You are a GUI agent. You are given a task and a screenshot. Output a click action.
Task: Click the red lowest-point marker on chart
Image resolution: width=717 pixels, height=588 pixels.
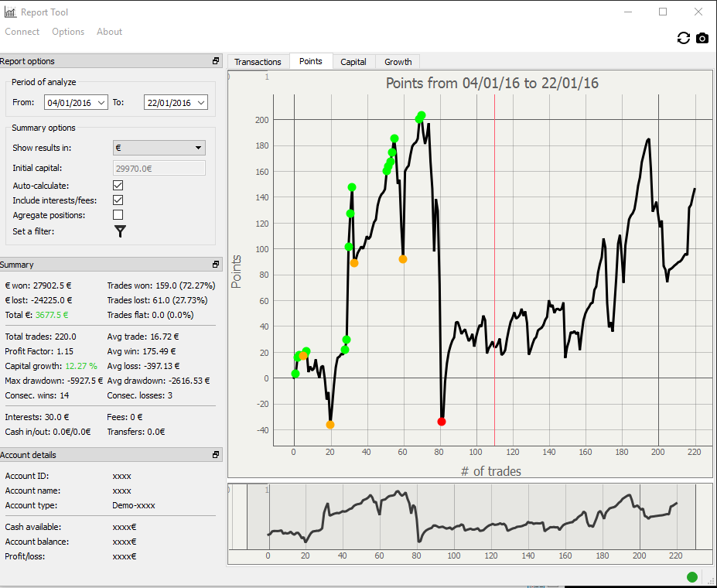pos(442,422)
